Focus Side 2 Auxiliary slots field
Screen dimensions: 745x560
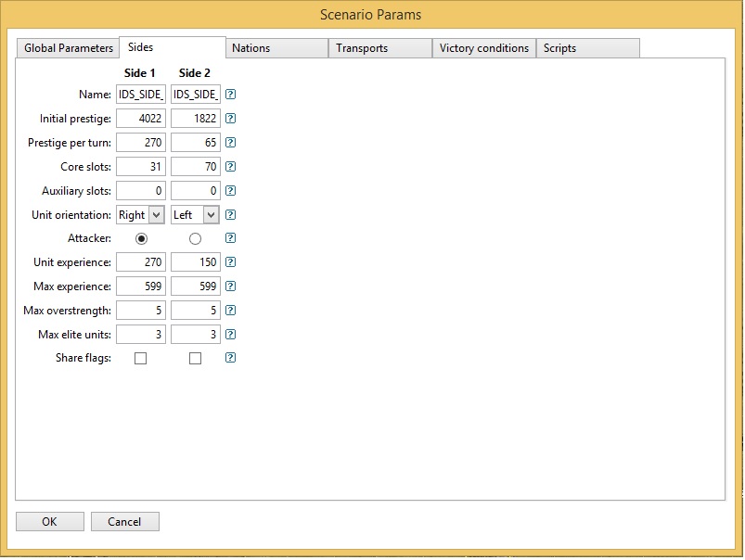(x=196, y=191)
